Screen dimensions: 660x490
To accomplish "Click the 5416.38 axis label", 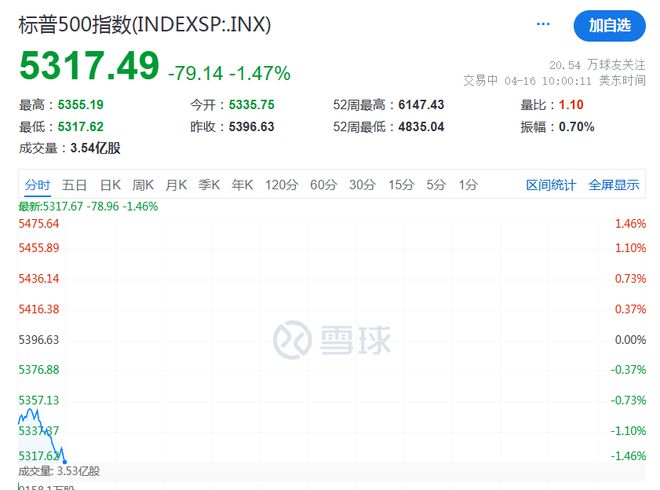I will 39,309.
